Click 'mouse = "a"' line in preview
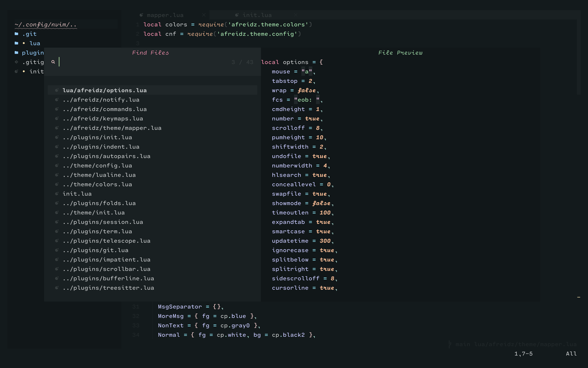The width and height of the screenshot is (588, 368). pyautogui.click(x=294, y=72)
